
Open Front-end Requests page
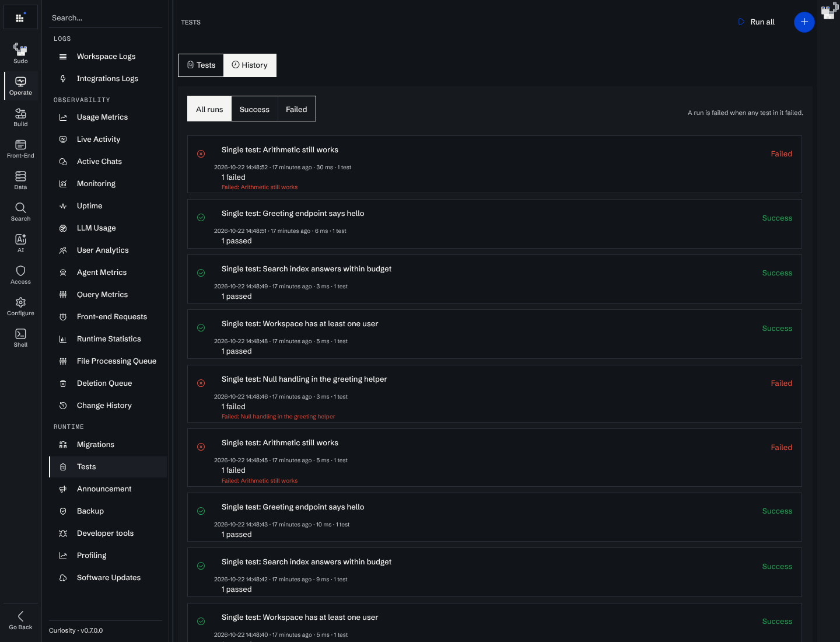point(108,317)
